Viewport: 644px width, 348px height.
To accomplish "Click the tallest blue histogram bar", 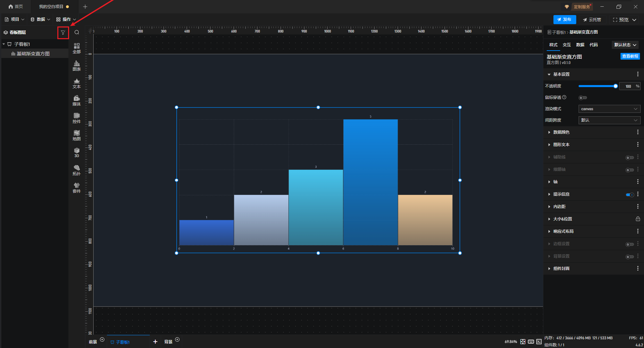I will (x=370, y=182).
